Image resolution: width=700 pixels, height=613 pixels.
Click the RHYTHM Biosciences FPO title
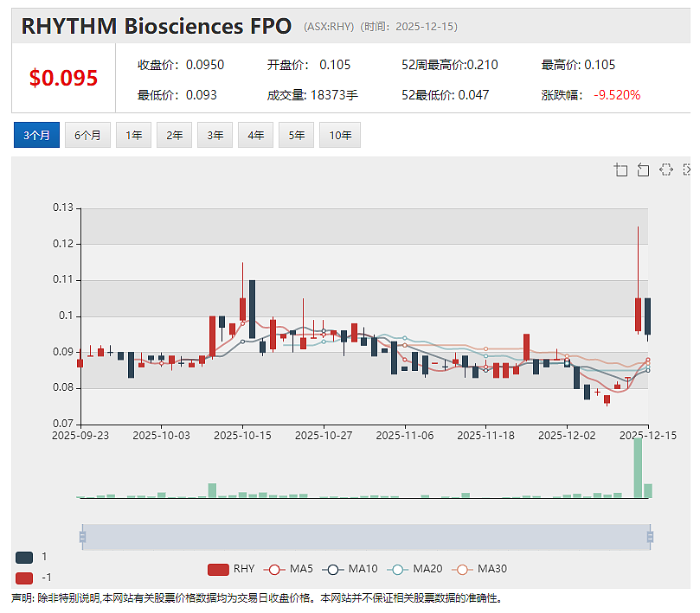pos(157,26)
